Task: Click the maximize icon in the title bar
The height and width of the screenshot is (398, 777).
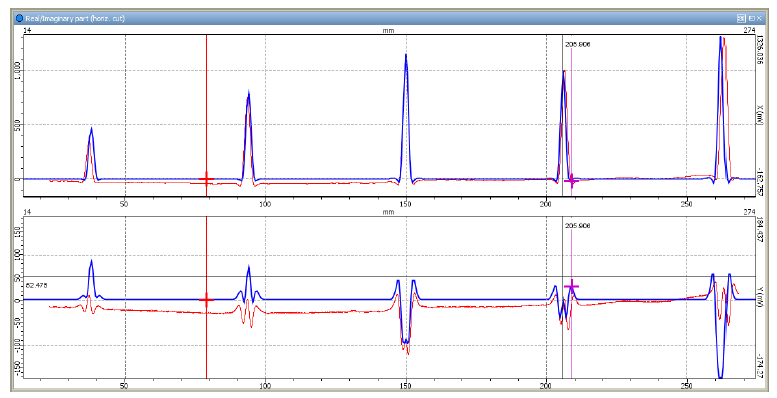Action: [x=751, y=18]
